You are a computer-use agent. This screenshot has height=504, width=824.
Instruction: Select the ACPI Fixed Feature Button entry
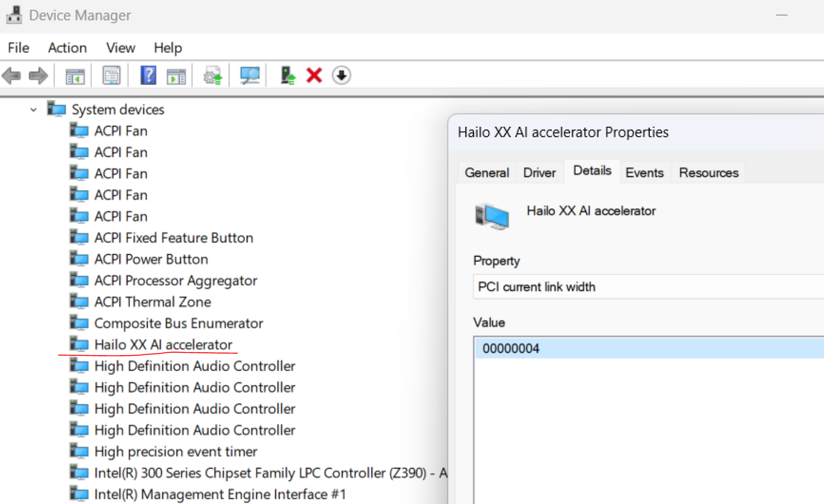(174, 238)
